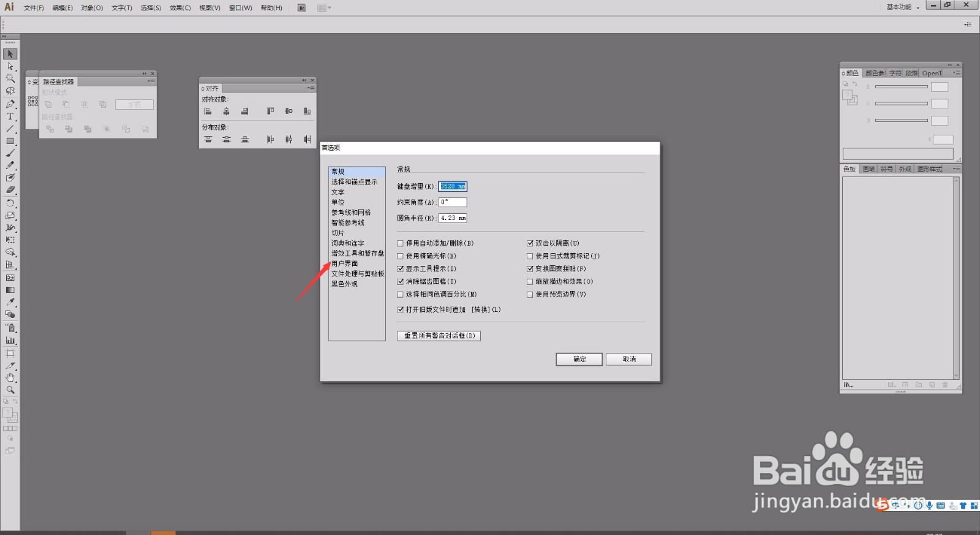Click horizontal align right in Align panel
980x535 pixels.
(x=245, y=111)
